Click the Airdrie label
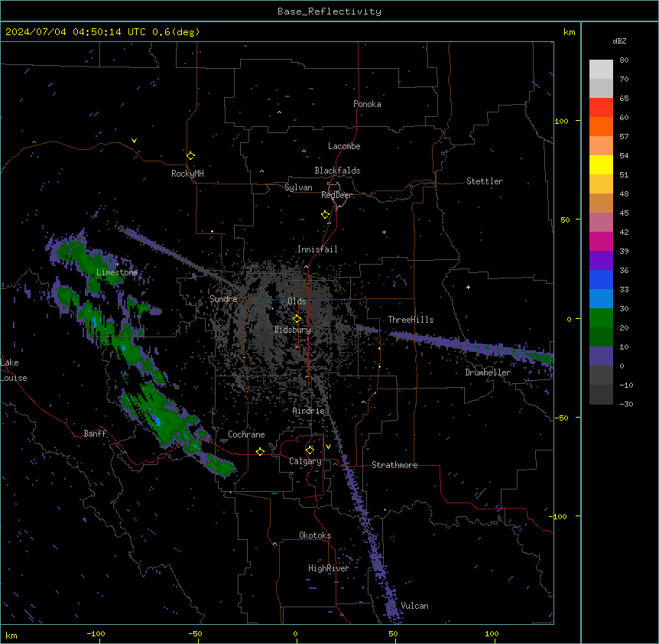 coord(309,411)
